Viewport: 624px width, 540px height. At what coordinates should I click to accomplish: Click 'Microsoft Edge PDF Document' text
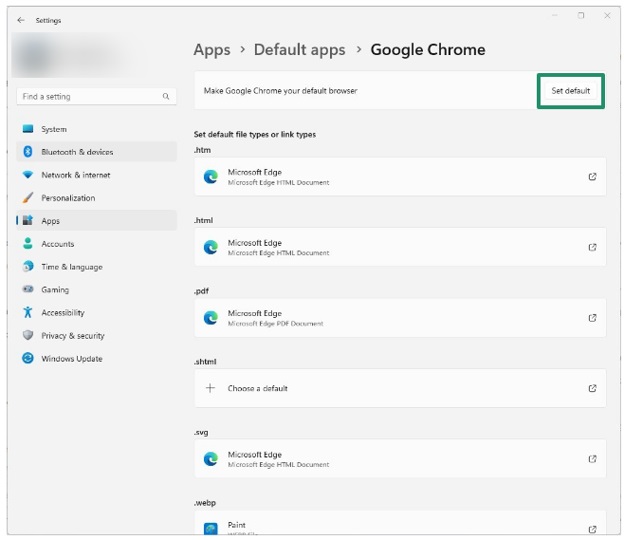coord(275,324)
